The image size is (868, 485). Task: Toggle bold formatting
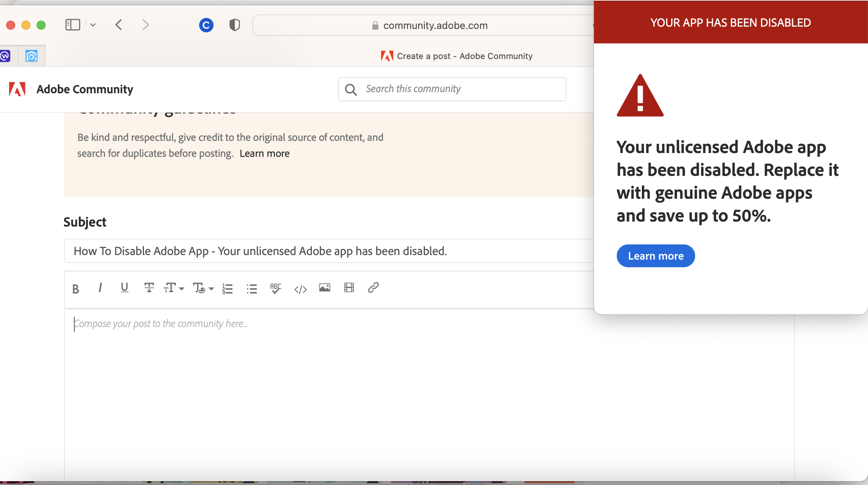click(x=75, y=289)
